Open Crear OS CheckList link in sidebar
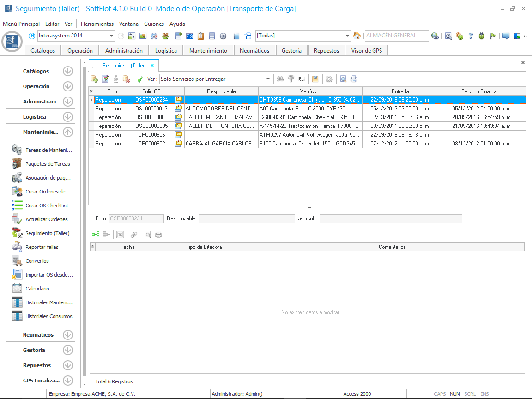 [47, 206]
